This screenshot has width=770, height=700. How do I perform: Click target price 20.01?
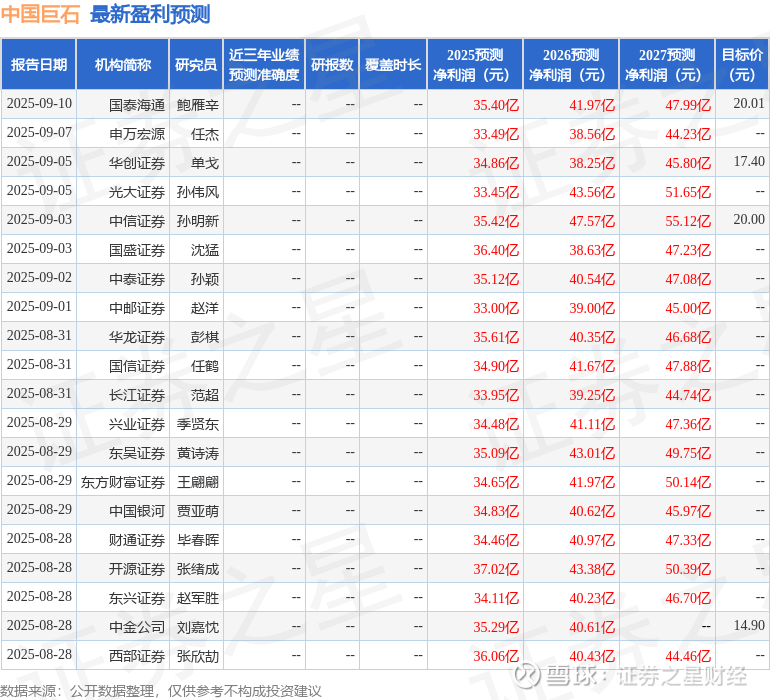749,104
